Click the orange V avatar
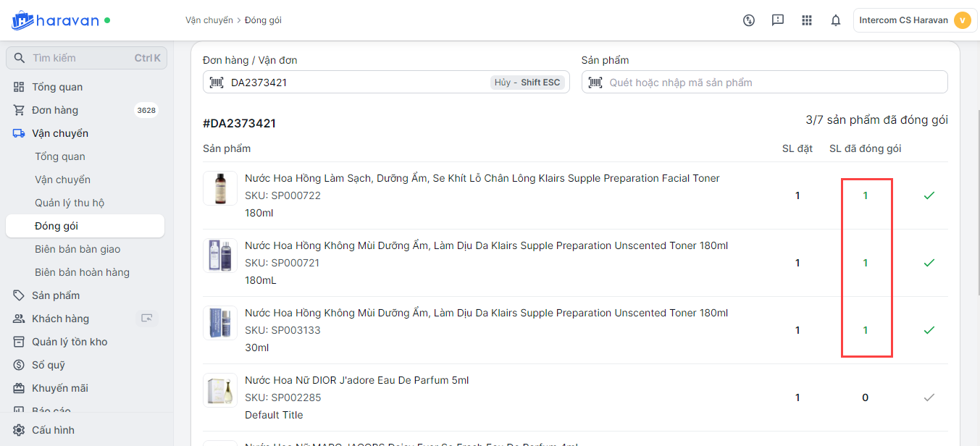980x446 pixels. pyautogui.click(x=963, y=20)
